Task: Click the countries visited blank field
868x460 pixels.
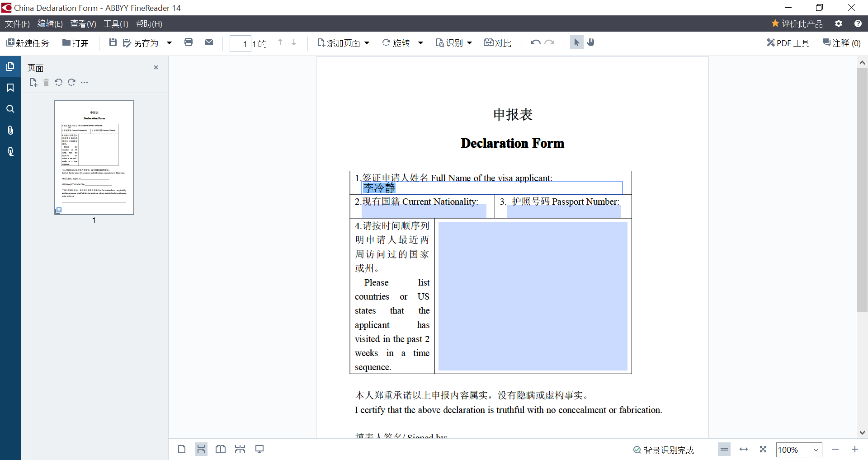Action: tap(533, 296)
